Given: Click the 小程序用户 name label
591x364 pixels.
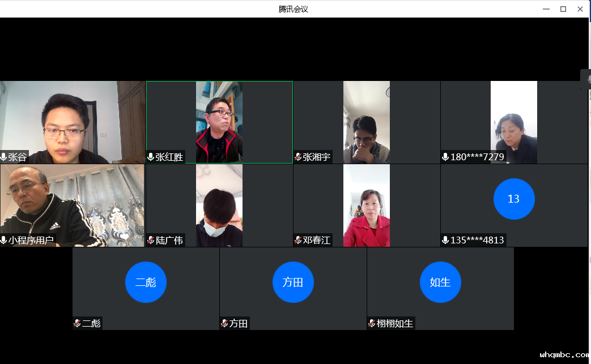Looking at the screenshot, I should click(31, 240).
